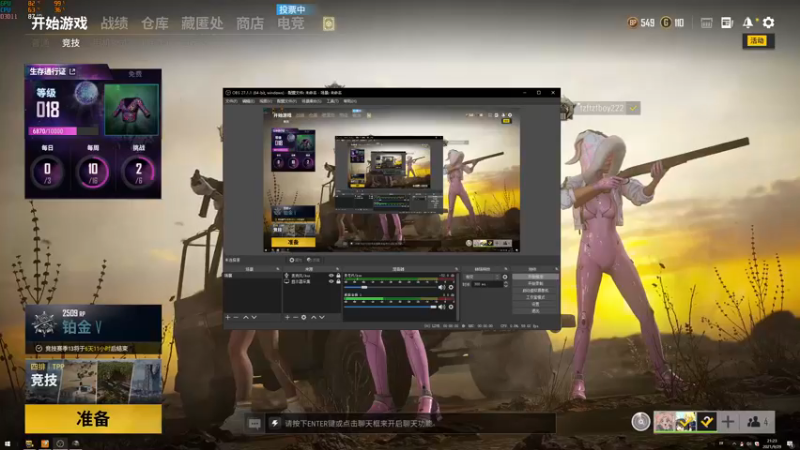Move the OBS source up
800x450 pixels.
(x=314, y=317)
